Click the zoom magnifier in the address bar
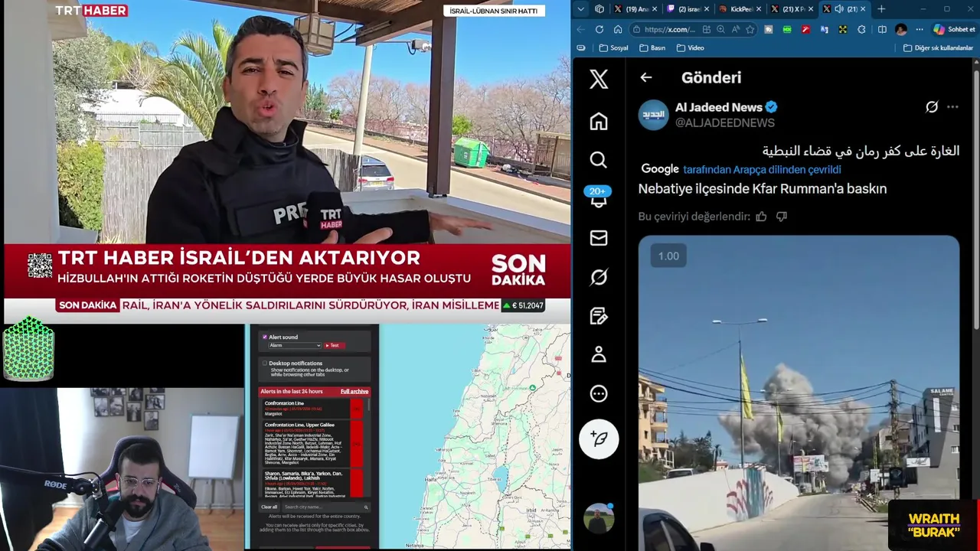The image size is (980, 551). 720,29
